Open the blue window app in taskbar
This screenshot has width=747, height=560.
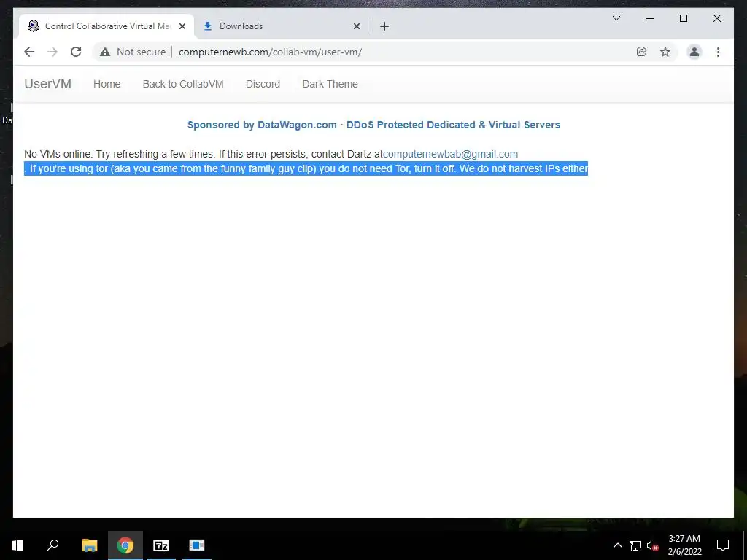pos(197,545)
